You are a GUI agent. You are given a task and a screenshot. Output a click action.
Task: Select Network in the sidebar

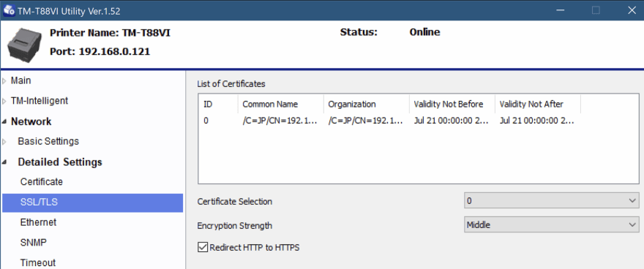(x=31, y=121)
